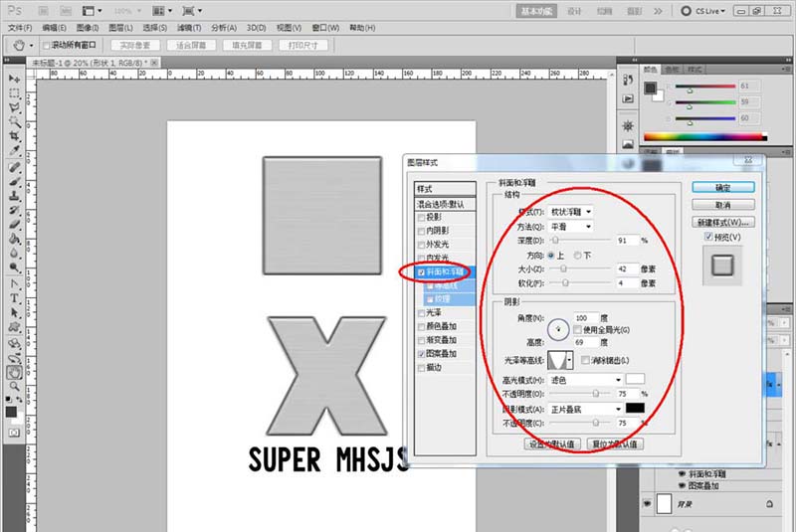Check 使用全局光 use global light
This screenshot has height=532, width=796.
pyautogui.click(x=578, y=330)
